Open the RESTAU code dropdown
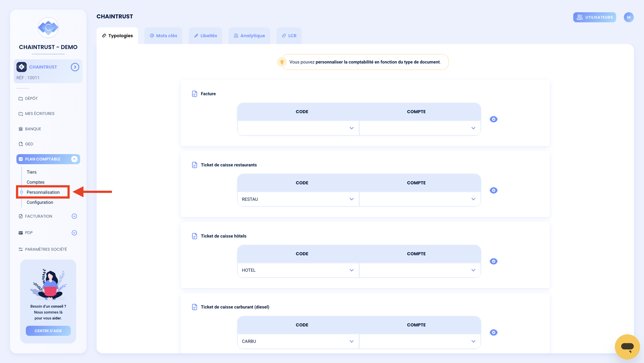Image resolution: width=644 pixels, height=363 pixels. pos(298,199)
